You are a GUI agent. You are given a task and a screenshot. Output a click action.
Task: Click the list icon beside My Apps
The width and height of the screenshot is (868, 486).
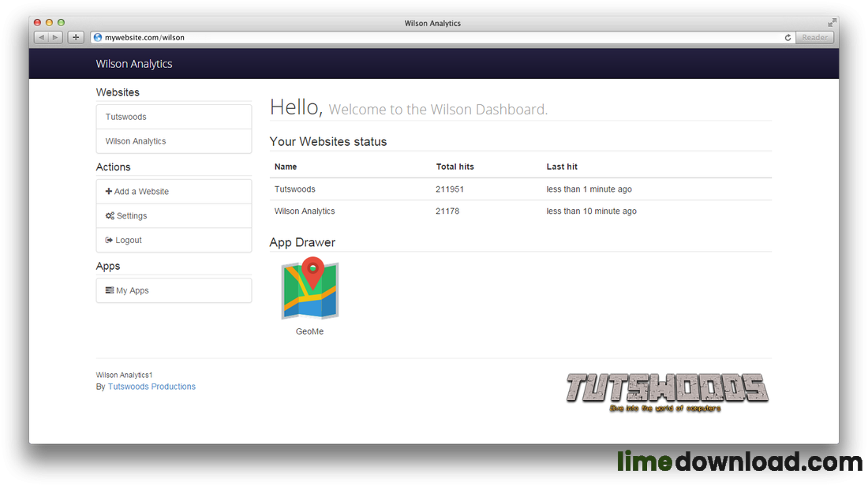tap(110, 290)
